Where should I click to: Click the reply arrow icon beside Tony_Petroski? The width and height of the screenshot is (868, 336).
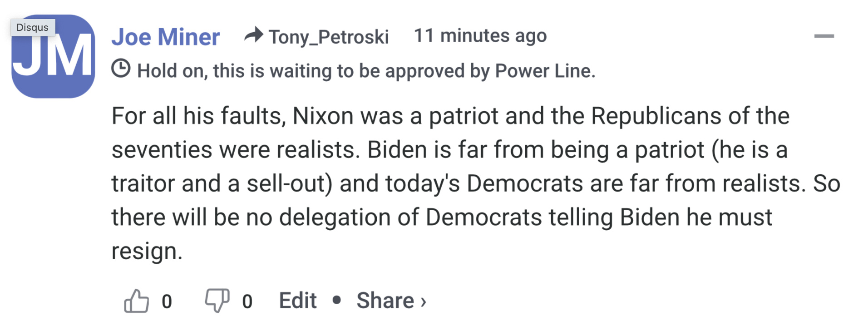(254, 35)
